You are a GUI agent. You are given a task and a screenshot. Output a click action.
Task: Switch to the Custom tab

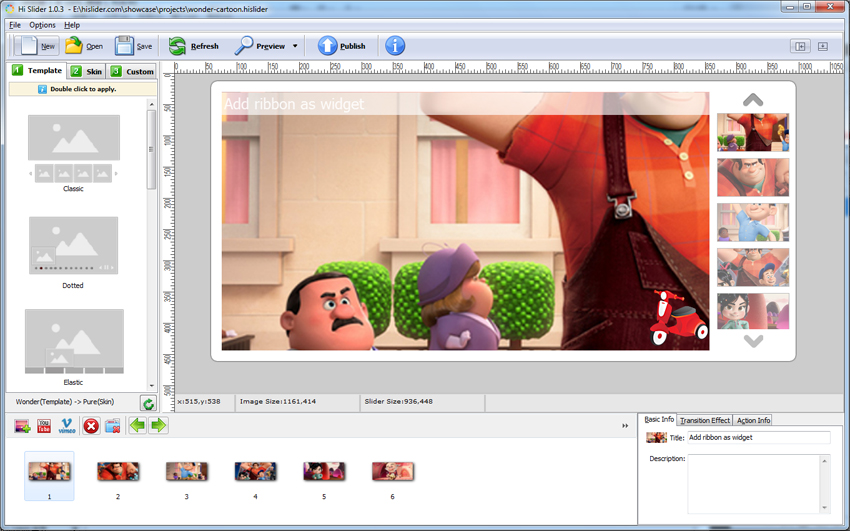click(x=132, y=71)
